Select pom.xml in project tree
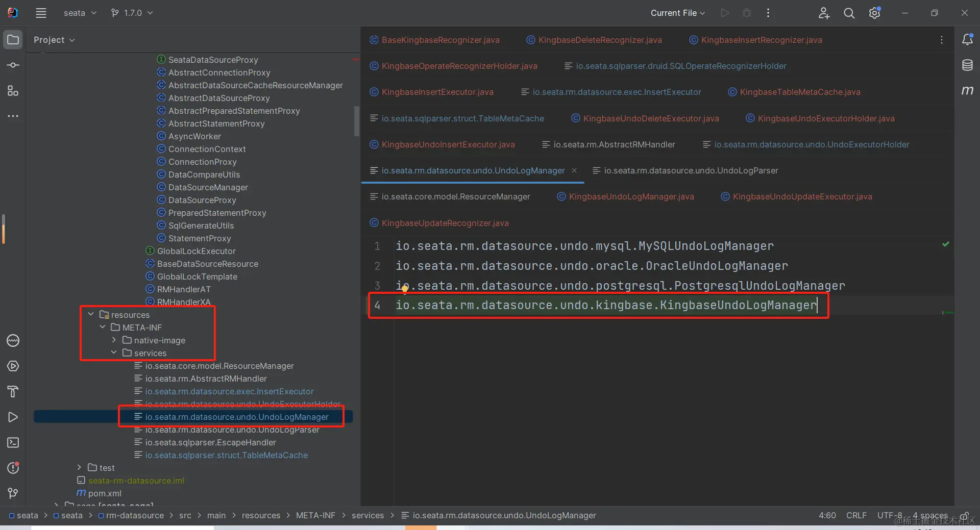Viewport: 980px width, 530px height. (105, 493)
